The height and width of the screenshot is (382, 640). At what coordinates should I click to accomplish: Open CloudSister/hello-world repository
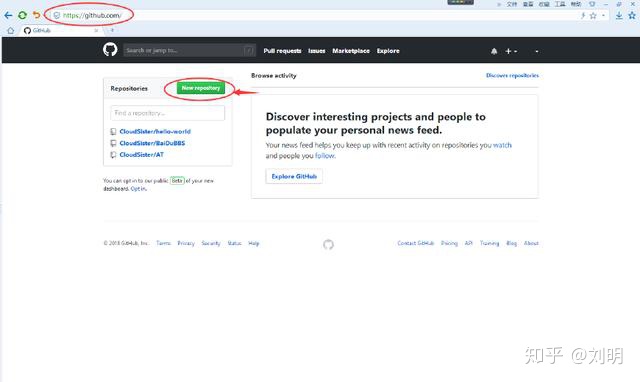[155, 131]
